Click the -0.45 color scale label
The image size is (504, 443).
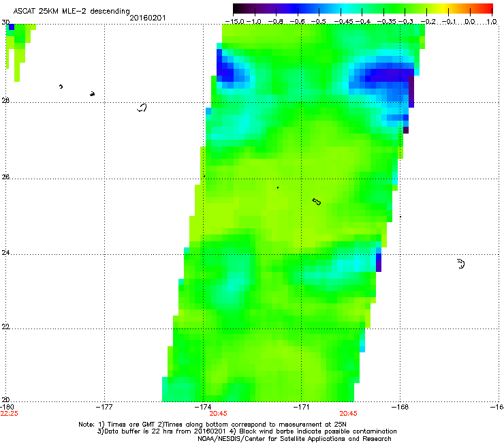tap(343, 22)
